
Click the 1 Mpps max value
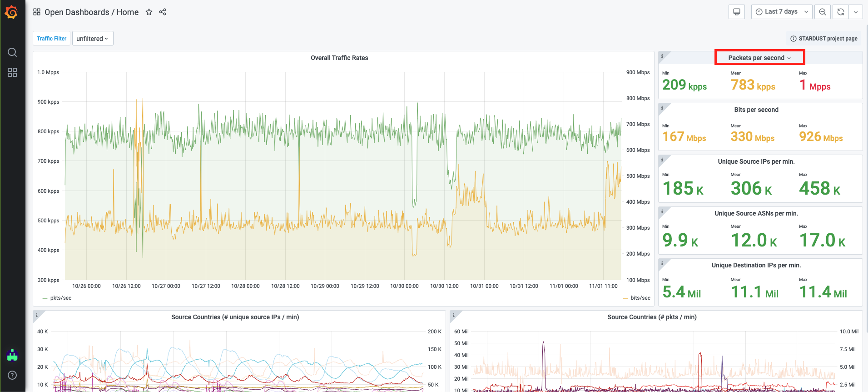pos(815,85)
